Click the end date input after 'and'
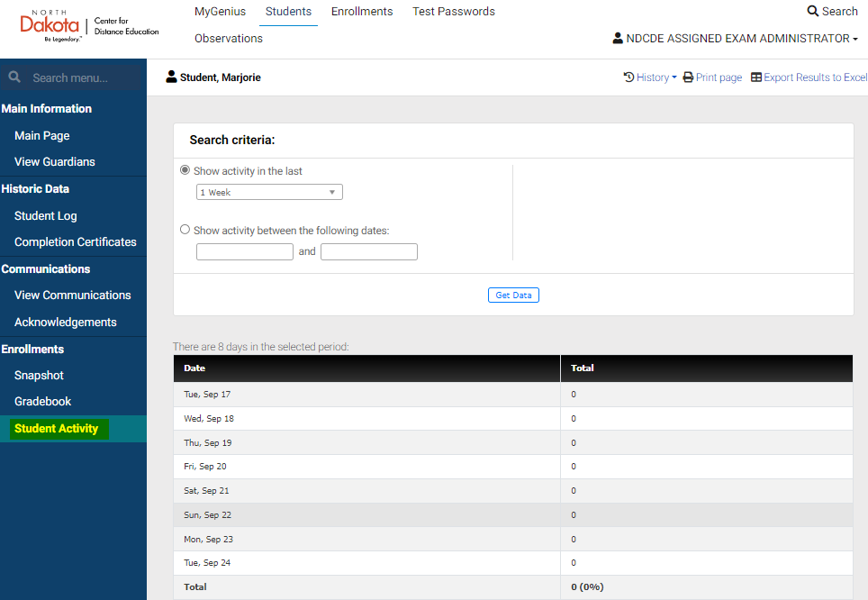Image resolution: width=868 pixels, height=600 pixels. click(x=368, y=251)
